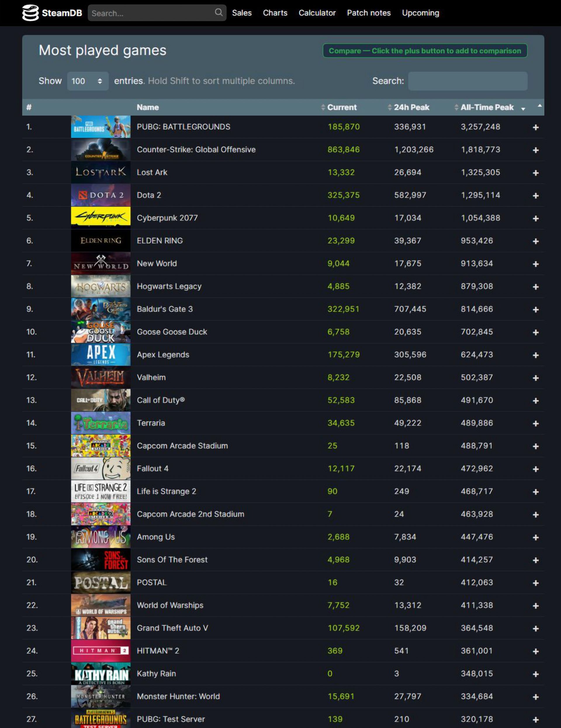Click plus icon in New World row
Viewport: 561px width, 728px height.
tap(535, 264)
